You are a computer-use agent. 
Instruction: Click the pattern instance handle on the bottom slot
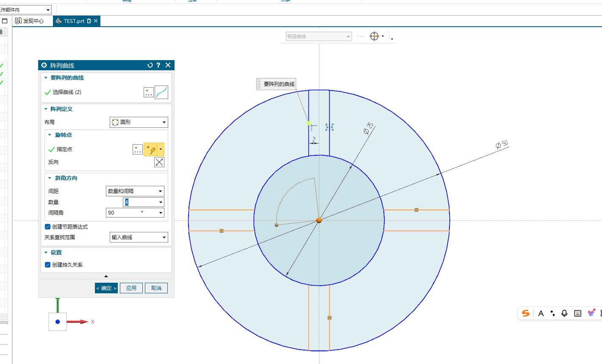point(329,317)
